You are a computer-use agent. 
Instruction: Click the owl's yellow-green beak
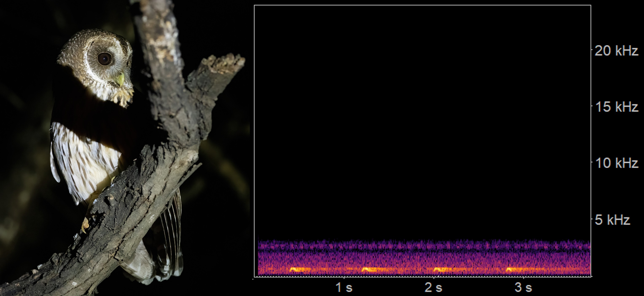121,79
